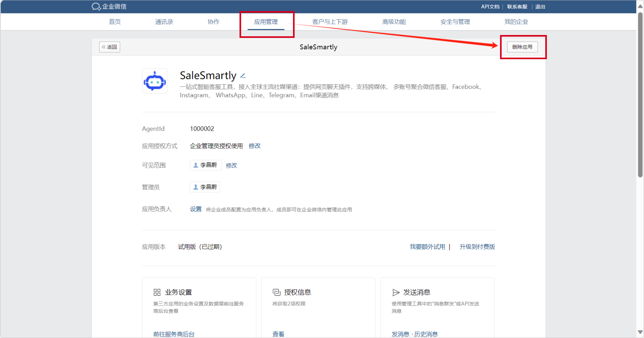Click the 李昌蔚 tag in 可见范围
The height and width of the screenshot is (338, 644).
tap(205, 165)
